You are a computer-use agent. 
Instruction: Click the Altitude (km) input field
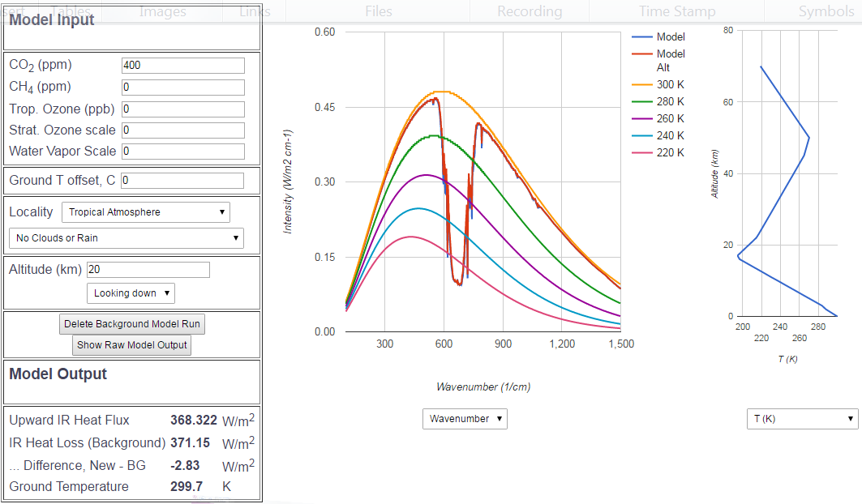click(148, 270)
